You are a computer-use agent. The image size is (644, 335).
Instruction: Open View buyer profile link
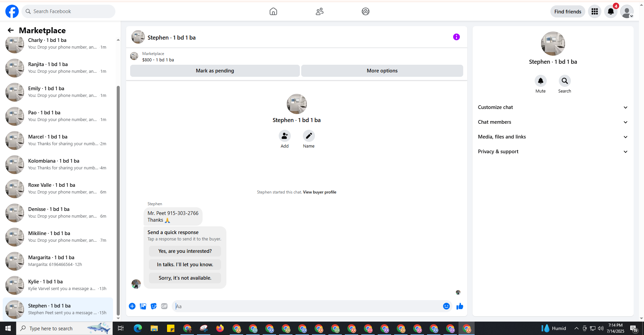tap(320, 192)
